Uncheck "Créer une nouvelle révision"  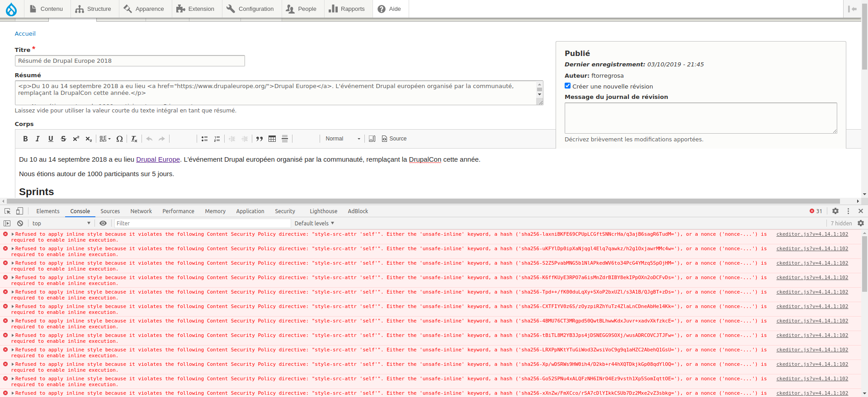pyautogui.click(x=567, y=86)
